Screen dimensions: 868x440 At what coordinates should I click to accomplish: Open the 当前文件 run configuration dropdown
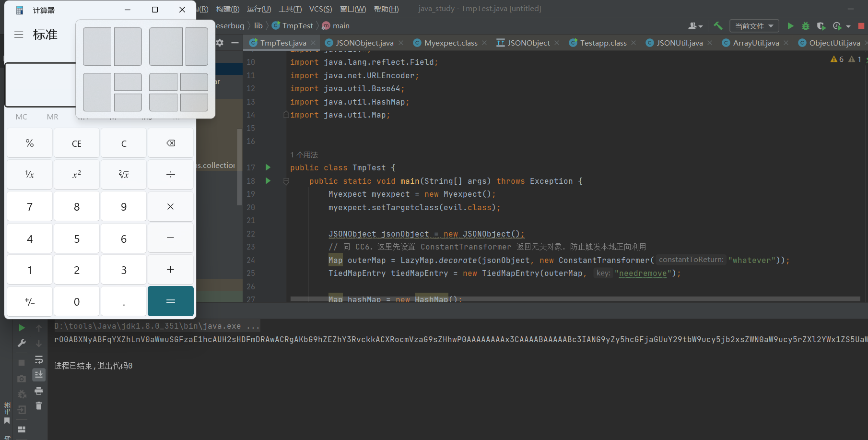pyautogui.click(x=754, y=26)
